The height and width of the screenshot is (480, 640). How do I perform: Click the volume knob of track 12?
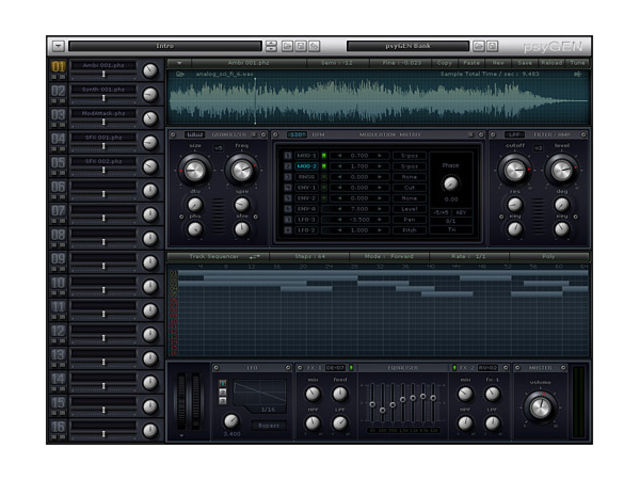click(150, 335)
